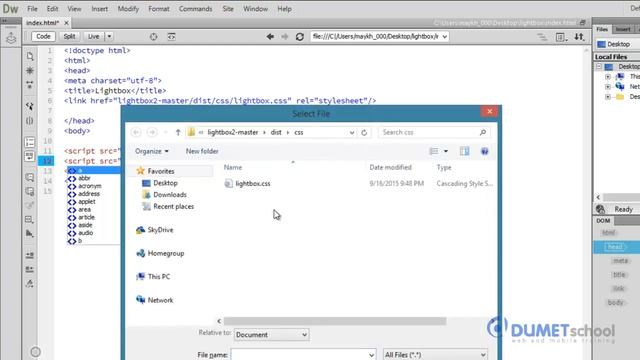Click the horizontal scrollbar in file list
Image resolution: width=640 pixels, height=360 pixels.
pyautogui.click(x=335, y=321)
